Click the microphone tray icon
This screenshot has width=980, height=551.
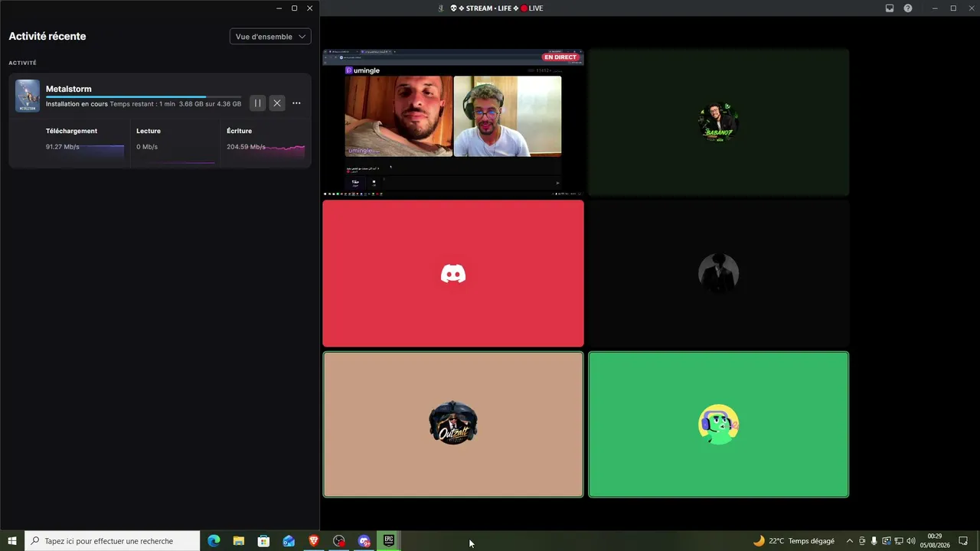coord(874,541)
